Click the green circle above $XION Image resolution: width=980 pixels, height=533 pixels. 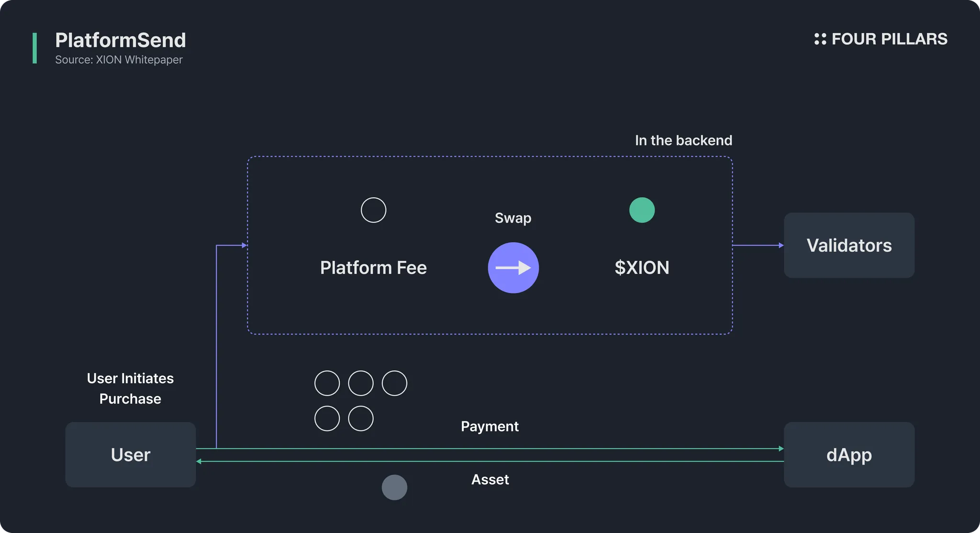pos(642,210)
